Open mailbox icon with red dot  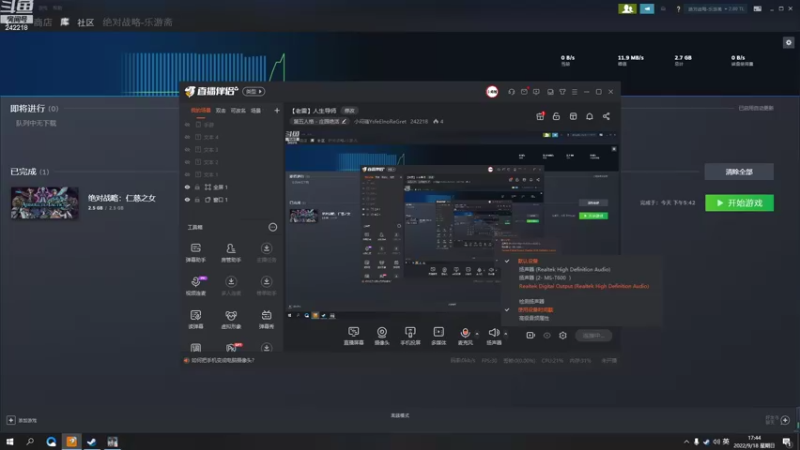524,92
